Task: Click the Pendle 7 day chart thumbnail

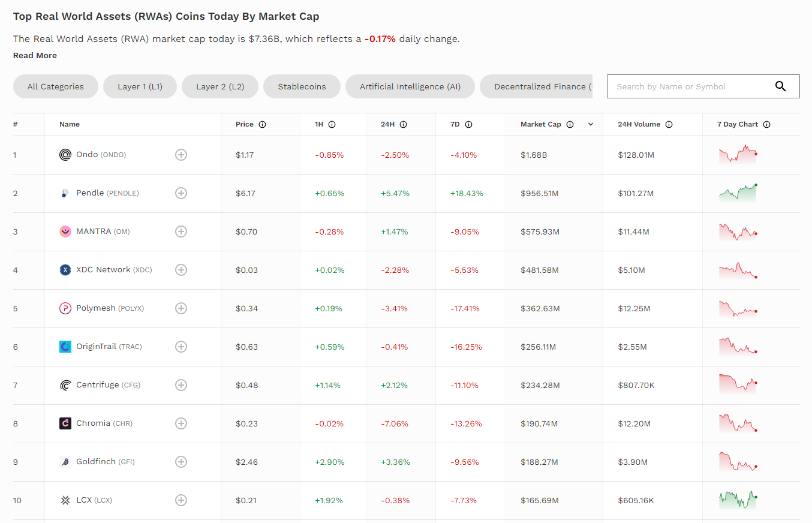Action: pyautogui.click(x=738, y=193)
